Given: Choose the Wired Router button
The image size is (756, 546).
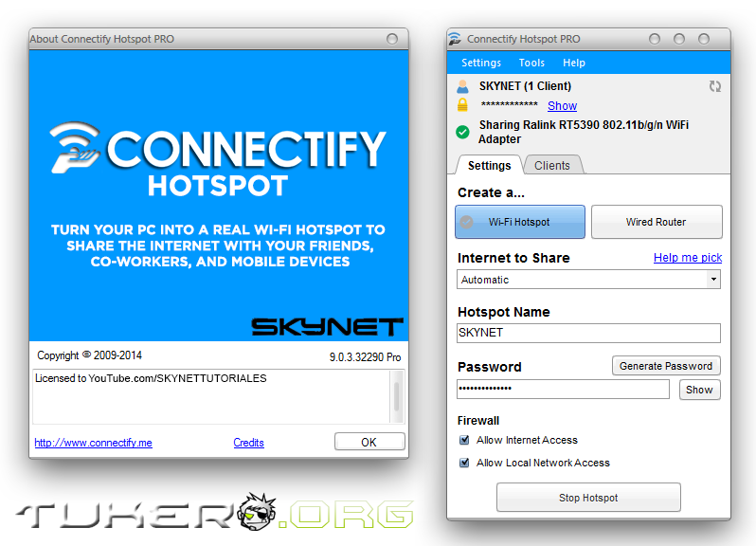Looking at the screenshot, I should (657, 222).
